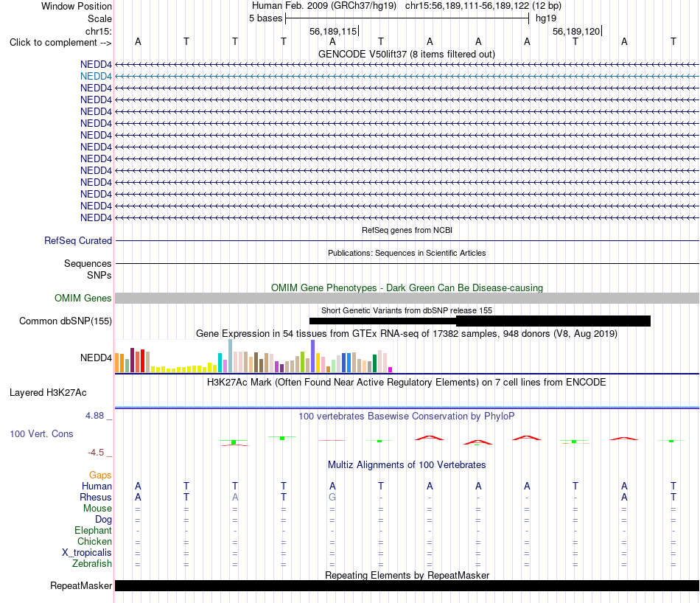Click the gray mismatched A in Rhesus row
The height and width of the screenshot is (603, 700).
tap(235, 497)
